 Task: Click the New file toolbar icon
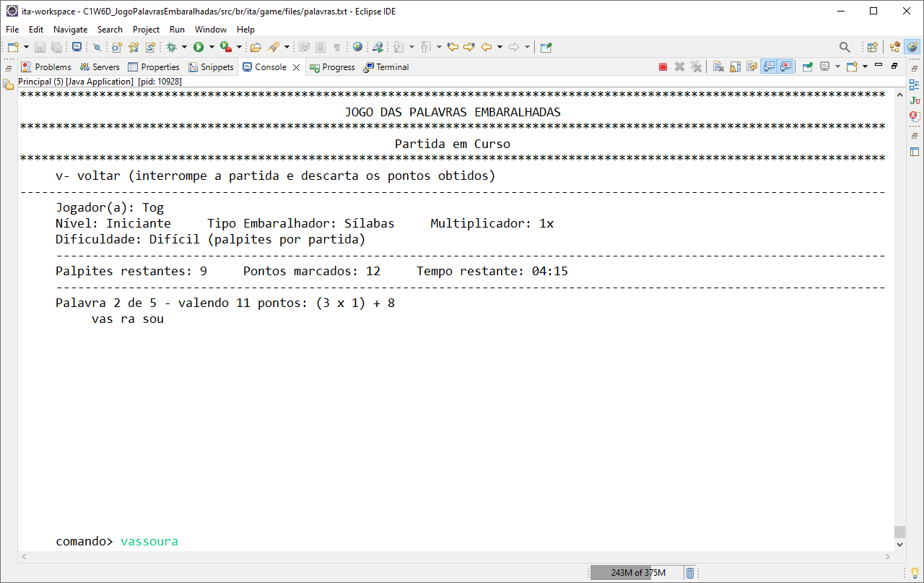(12, 47)
